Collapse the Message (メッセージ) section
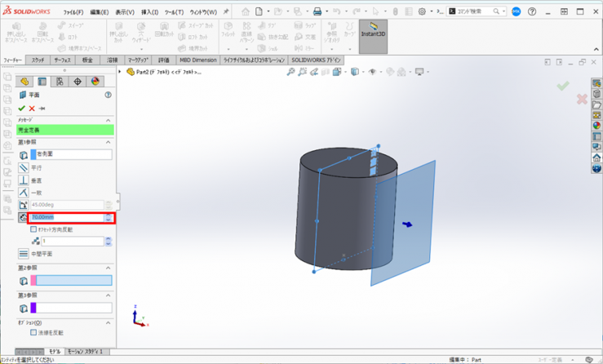603x364 pixels. click(x=108, y=121)
